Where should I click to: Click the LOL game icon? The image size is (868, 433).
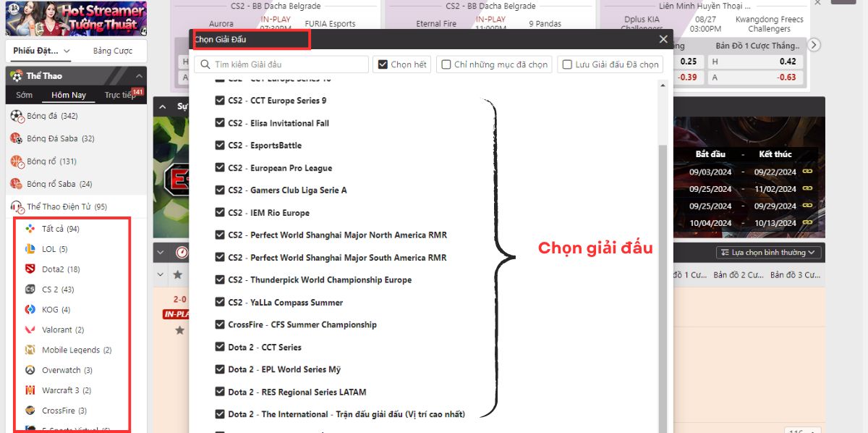point(30,249)
